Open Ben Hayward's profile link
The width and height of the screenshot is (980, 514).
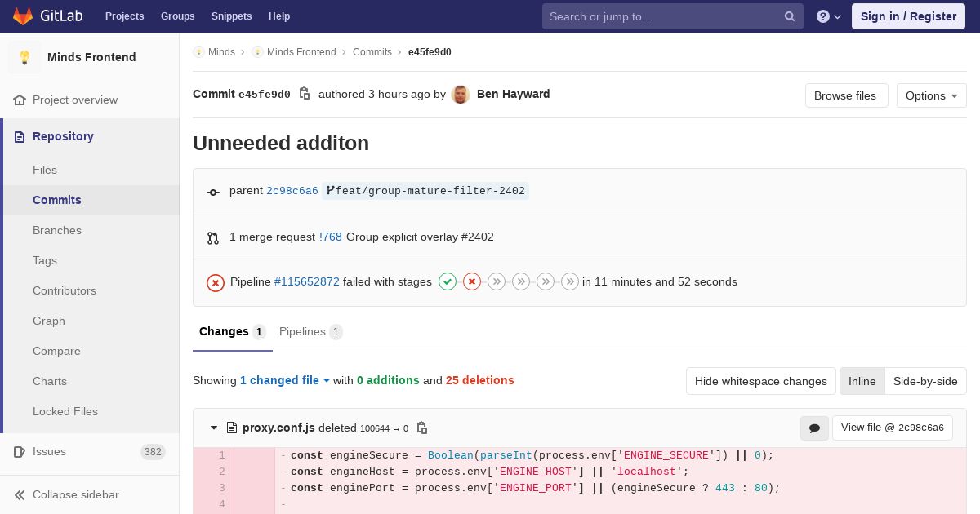(513, 94)
